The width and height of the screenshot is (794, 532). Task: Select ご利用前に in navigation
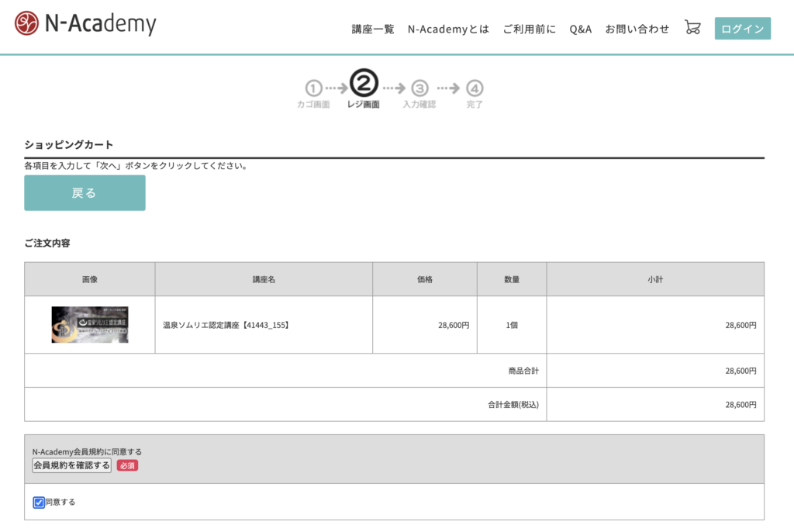coord(529,29)
